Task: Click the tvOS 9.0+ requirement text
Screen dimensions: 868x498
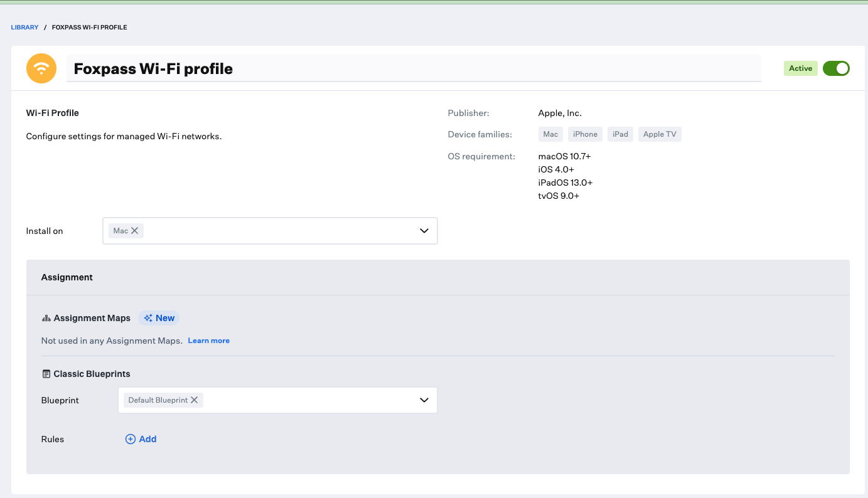Action: (x=559, y=196)
